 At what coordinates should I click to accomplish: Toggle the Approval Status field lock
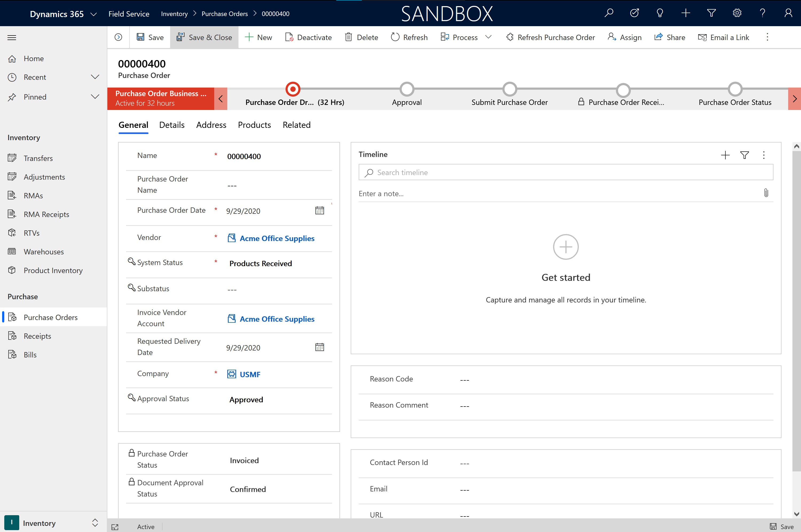(131, 398)
